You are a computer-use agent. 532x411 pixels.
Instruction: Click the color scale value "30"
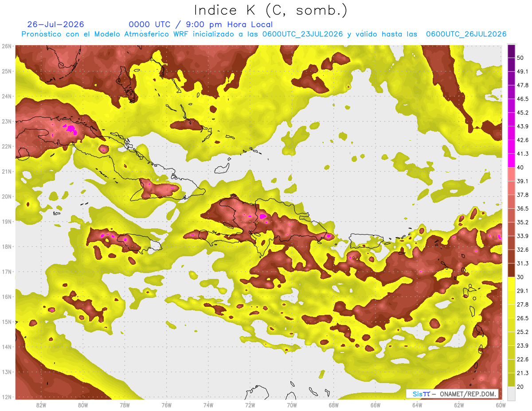(x=520, y=277)
